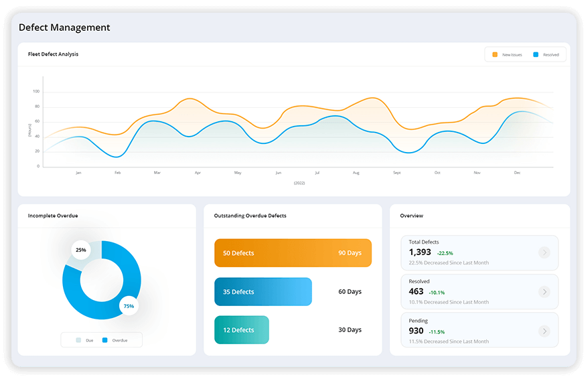Viewport: 588px width, 379px height.
Task: Click the Fleet Defect Analysis heading
Action: [53, 54]
